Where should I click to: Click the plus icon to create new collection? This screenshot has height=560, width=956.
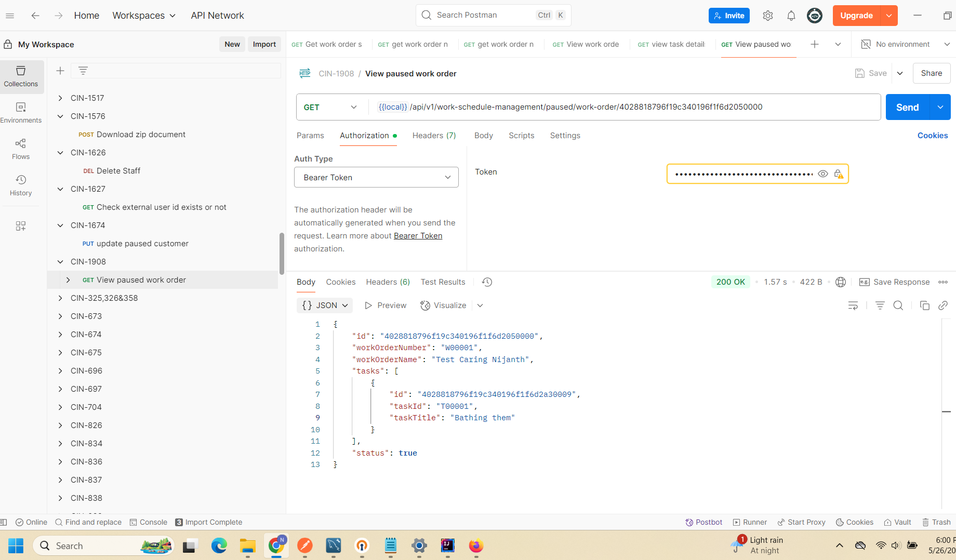coord(60,71)
